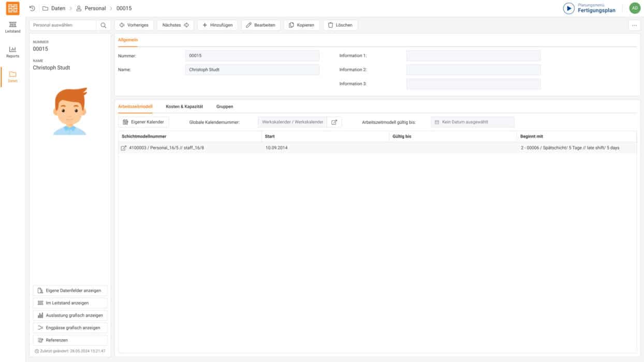
Task: Open the three-dots more options menu
Action: (x=634, y=25)
